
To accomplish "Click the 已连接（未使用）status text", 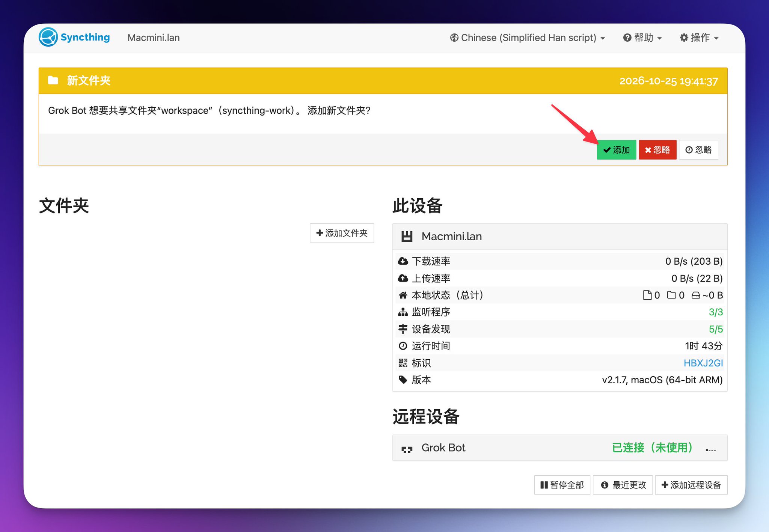I will pos(653,448).
